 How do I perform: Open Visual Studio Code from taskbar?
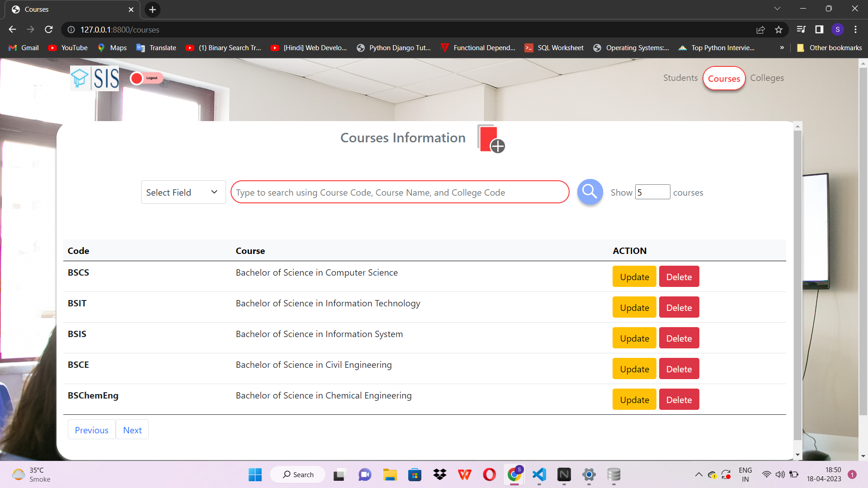(539, 474)
